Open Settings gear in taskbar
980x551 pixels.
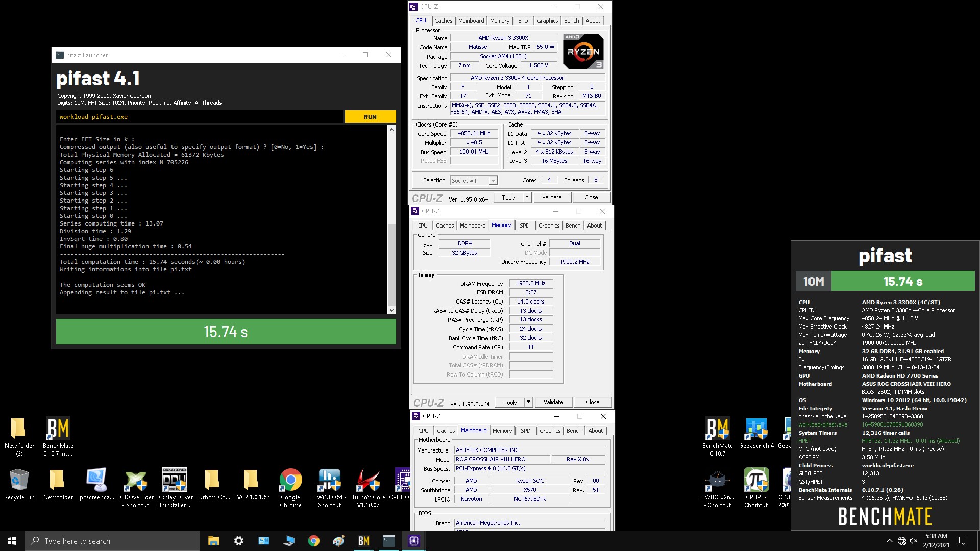point(239,541)
